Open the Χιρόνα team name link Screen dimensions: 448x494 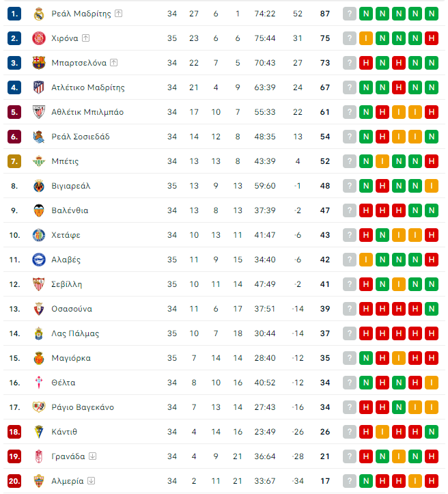point(66,38)
